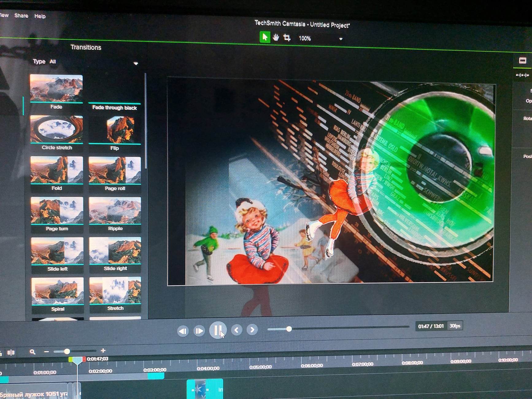Select the arrow Edit mode tool

265,37
